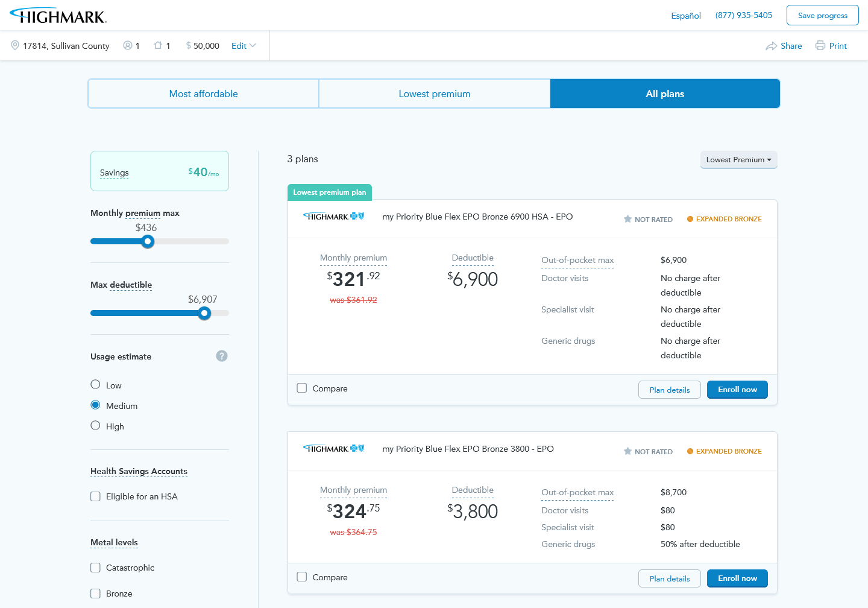Click "was $361.92" strikethrough price
This screenshot has height=608, width=868.
[353, 300]
